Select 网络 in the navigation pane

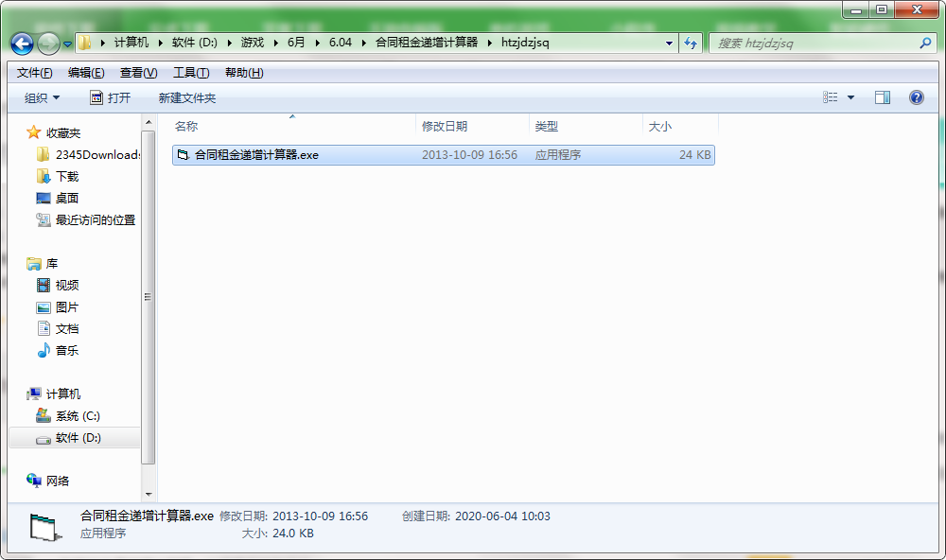pyautogui.click(x=47, y=481)
